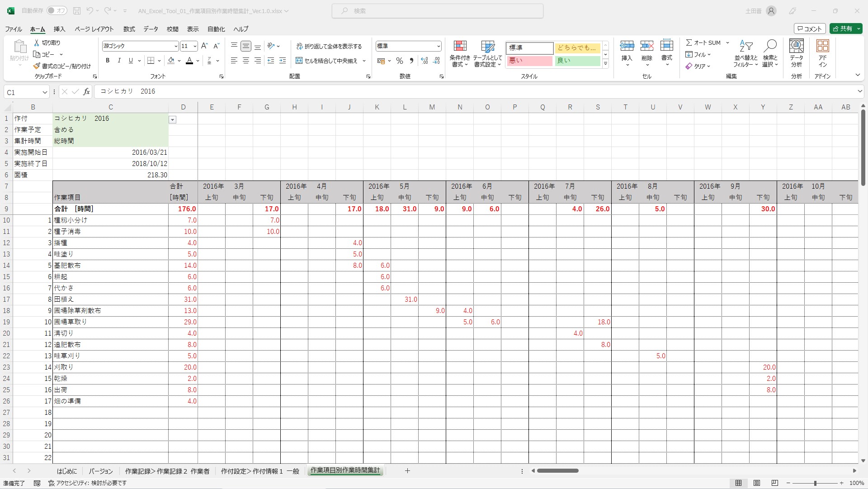Apply bold formatting with B icon
The image size is (868, 489).
coord(108,61)
